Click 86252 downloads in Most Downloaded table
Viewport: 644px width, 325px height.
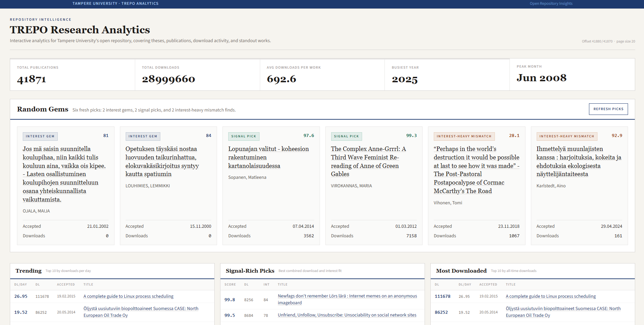pos(441,312)
